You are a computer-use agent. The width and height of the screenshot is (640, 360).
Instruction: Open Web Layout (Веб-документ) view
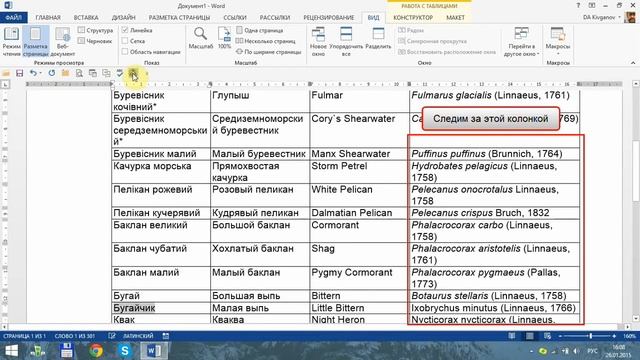click(62, 41)
